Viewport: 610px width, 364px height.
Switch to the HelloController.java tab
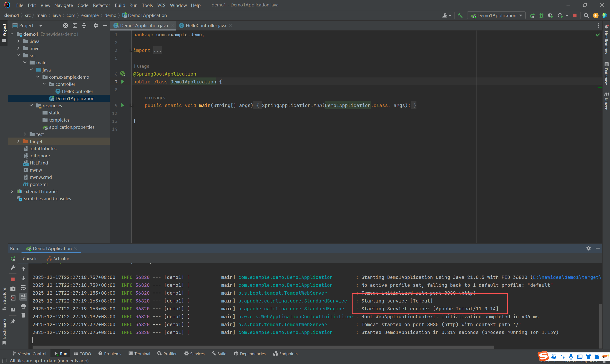click(205, 25)
